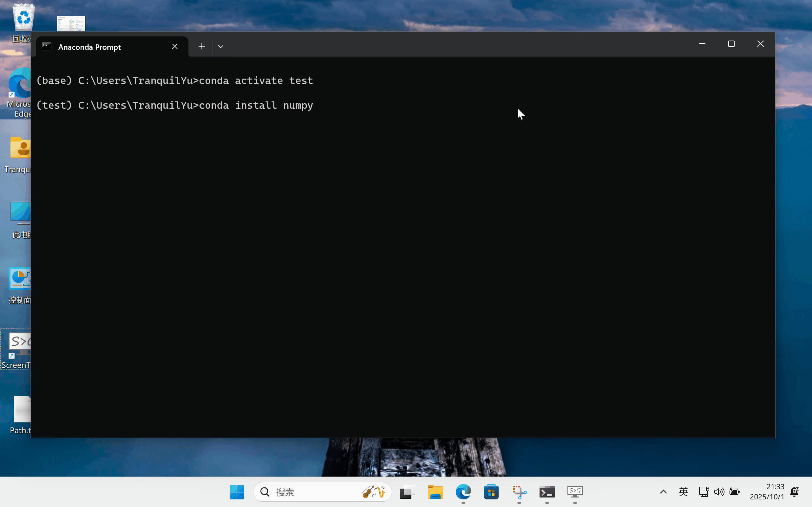Show hidden system tray icons
This screenshot has width=812, height=507.
(663, 492)
